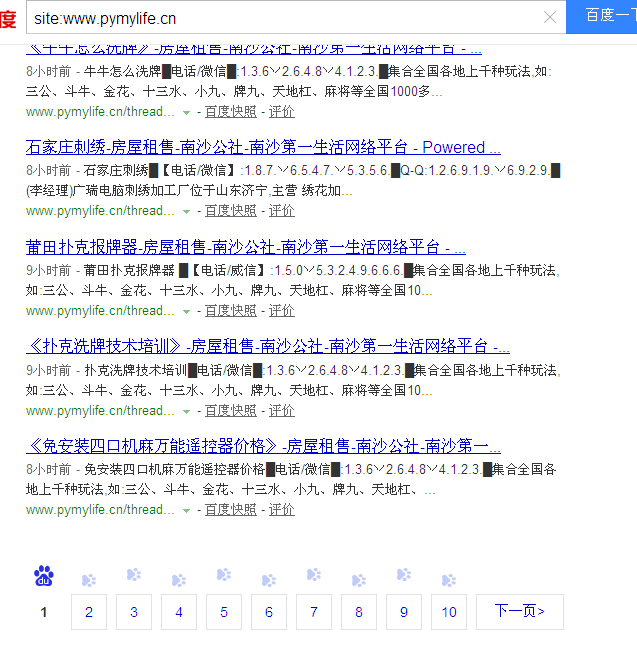Click the paw print icon above page 10
This screenshot has height=655, width=637.
point(449,580)
